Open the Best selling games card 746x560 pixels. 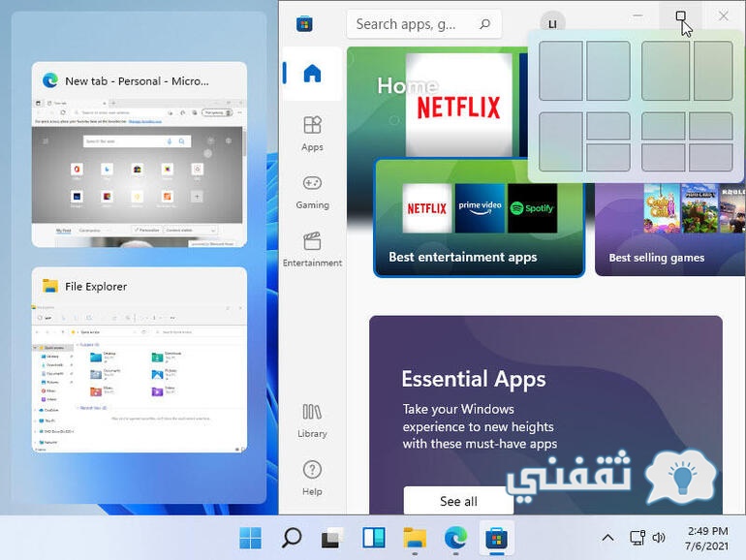pos(669,229)
